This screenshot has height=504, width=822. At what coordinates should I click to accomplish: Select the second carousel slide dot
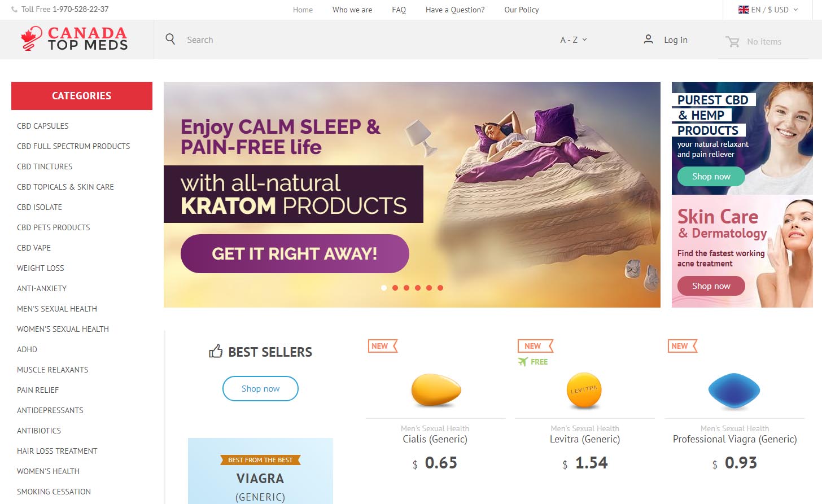pos(395,288)
